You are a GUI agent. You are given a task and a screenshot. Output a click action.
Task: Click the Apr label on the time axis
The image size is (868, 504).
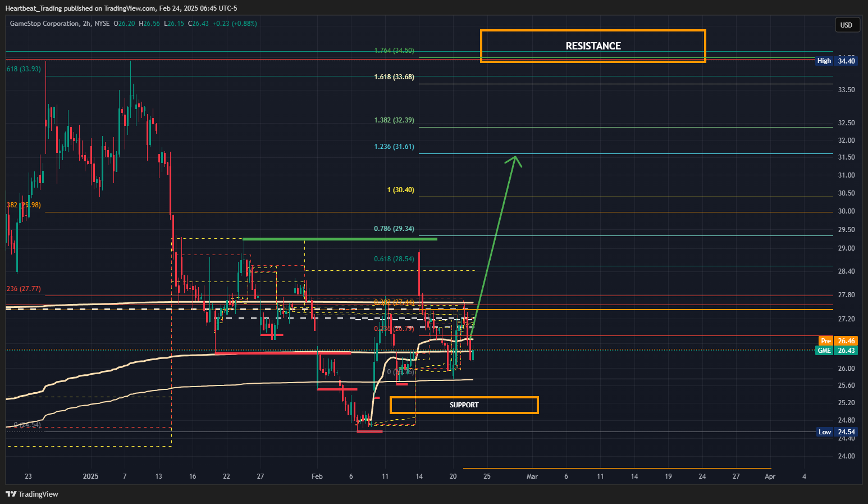tap(770, 476)
